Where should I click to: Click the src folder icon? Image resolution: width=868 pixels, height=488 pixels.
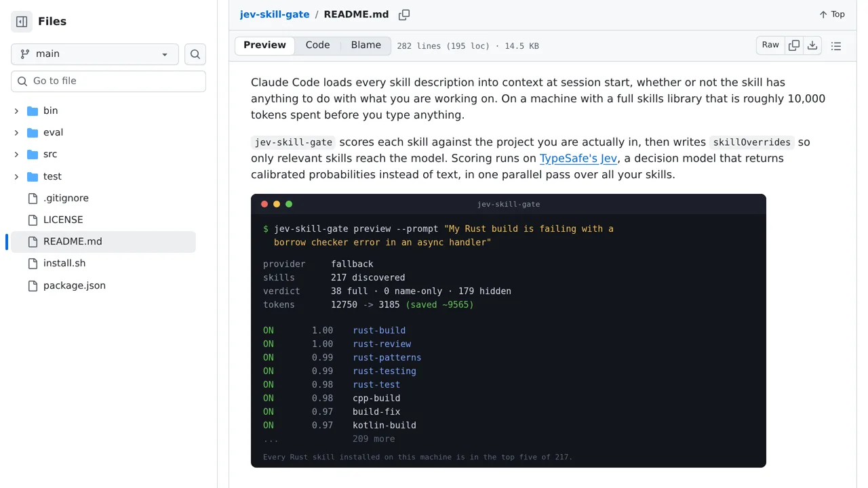click(x=33, y=154)
